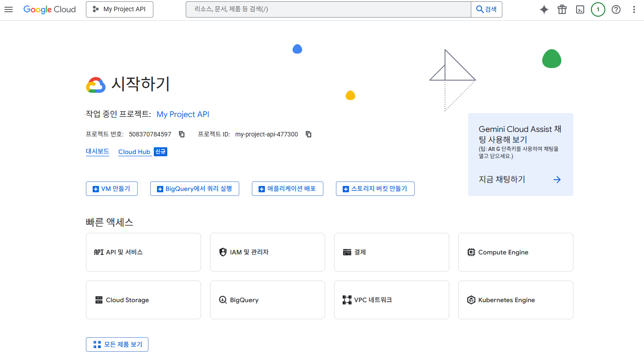Click the 애플리케이션 배포 button
The height and width of the screenshot is (358, 644).
pyautogui.click(x=287, y=189)
